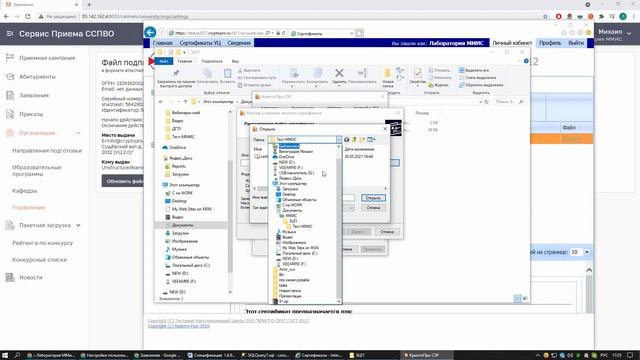
Task: Open the Сведения menu on the CryptoPro site
Action: pos(239,43)
